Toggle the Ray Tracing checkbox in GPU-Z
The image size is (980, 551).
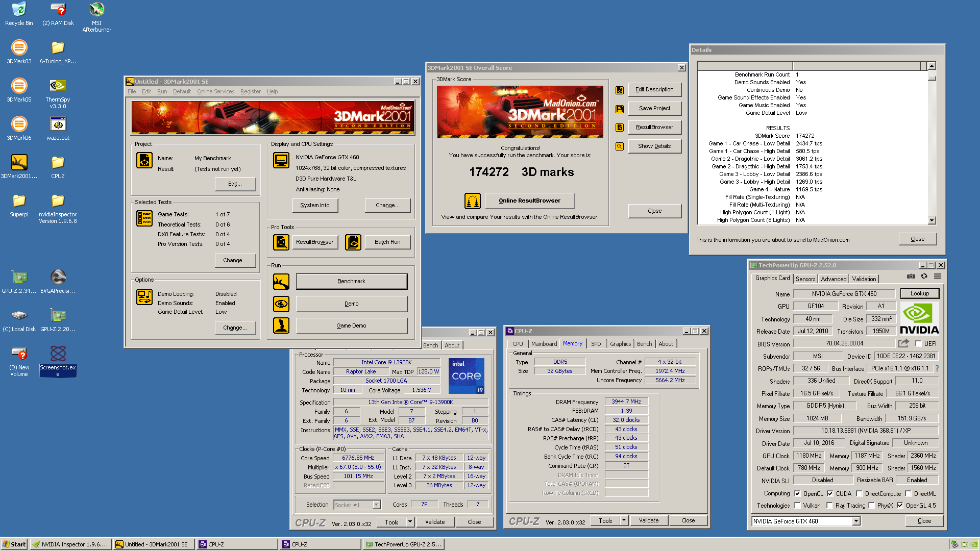(829, 506)
